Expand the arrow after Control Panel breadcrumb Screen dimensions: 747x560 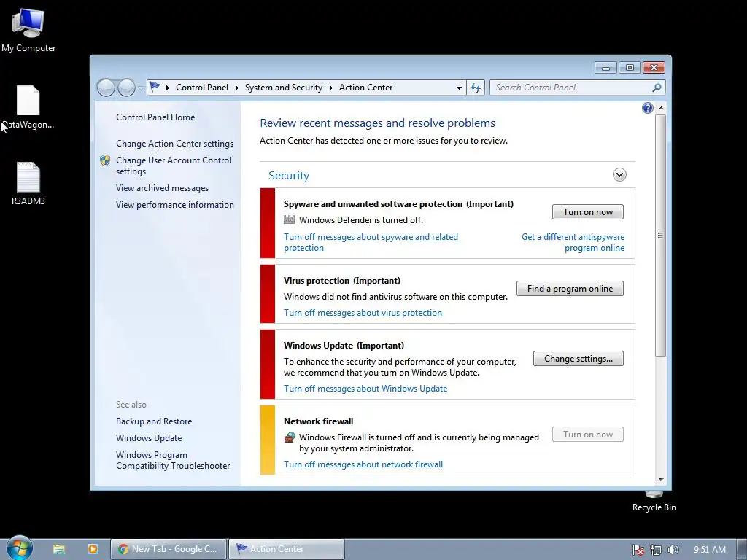click(237, 87)
